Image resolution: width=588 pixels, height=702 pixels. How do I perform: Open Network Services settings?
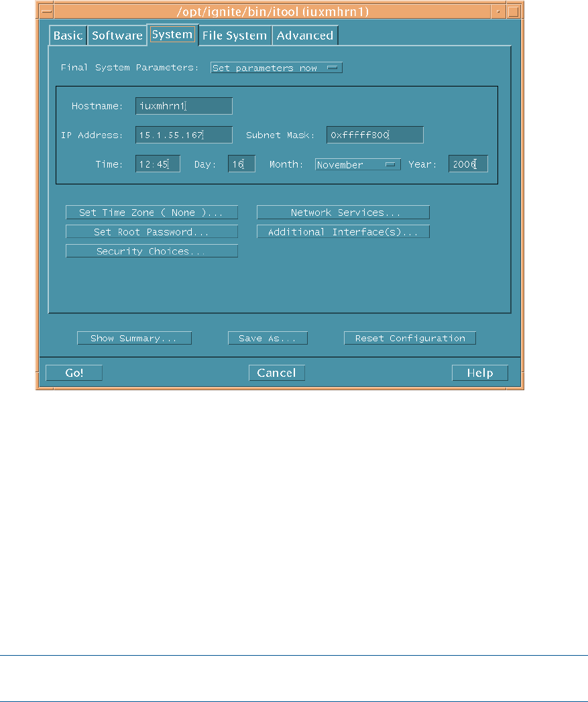pos(343,213)
